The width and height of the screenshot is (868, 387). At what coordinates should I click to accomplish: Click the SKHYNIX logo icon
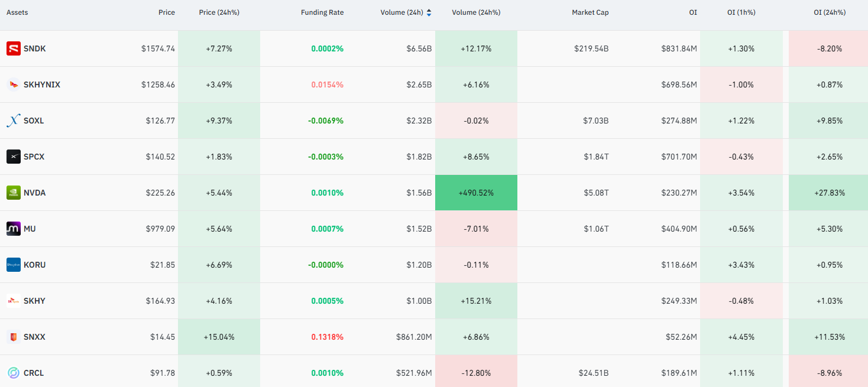14,84
